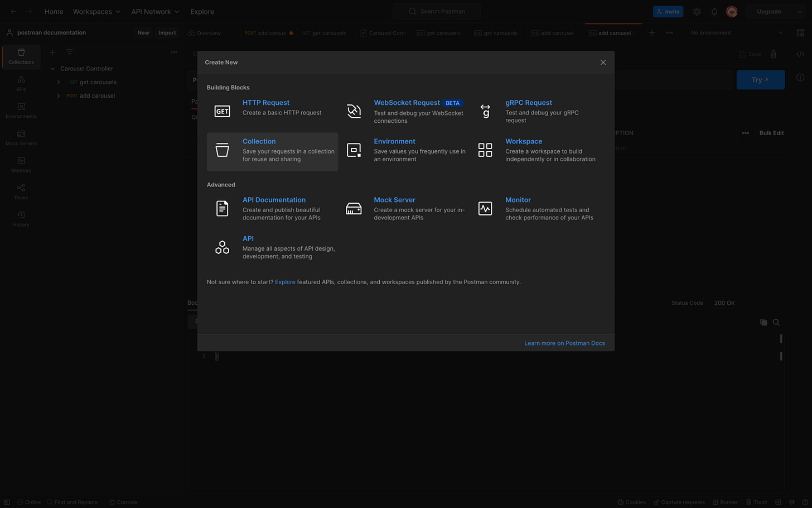Open the code snippet icon
812x508 pixels.
800,54
